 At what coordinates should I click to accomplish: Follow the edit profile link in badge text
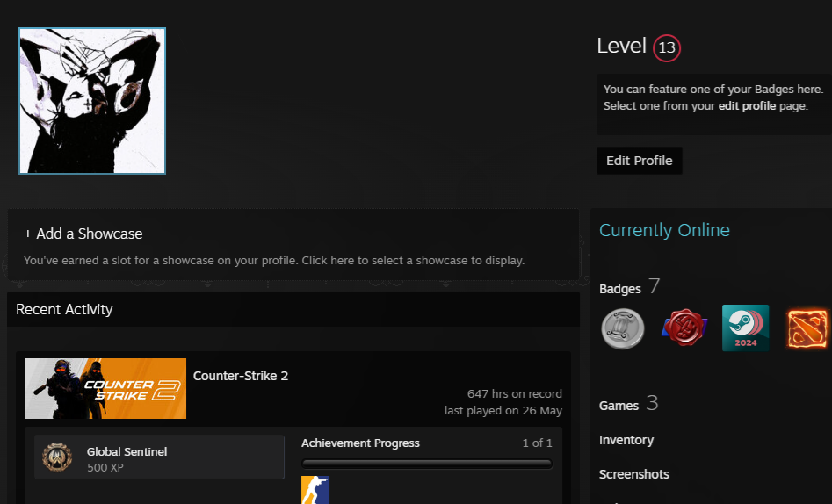click(747, 105)
